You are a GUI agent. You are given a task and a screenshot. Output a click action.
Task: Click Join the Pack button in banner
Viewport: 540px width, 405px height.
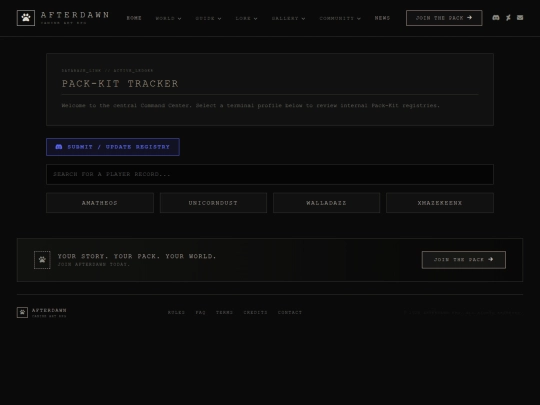[464, 260]
